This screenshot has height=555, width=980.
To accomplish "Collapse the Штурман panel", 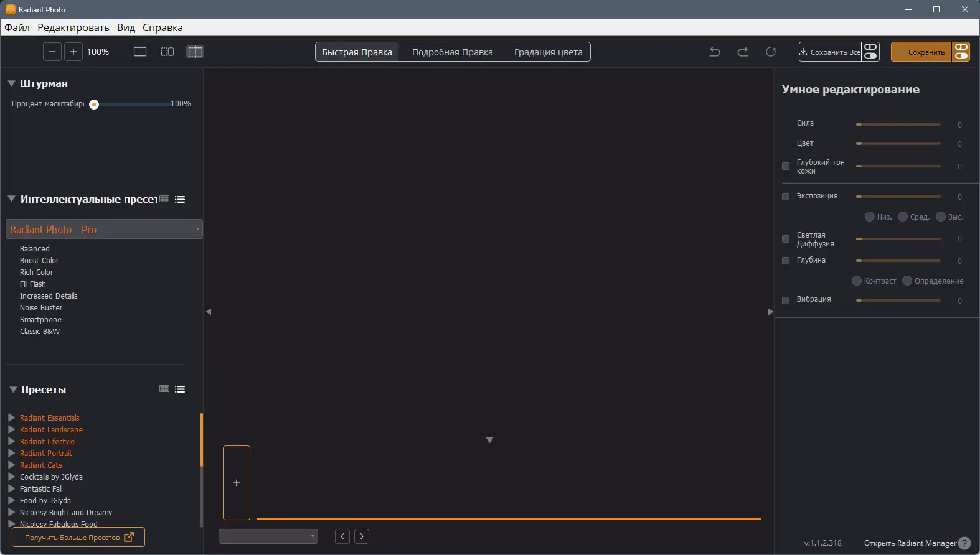I will tap(11, 83).
